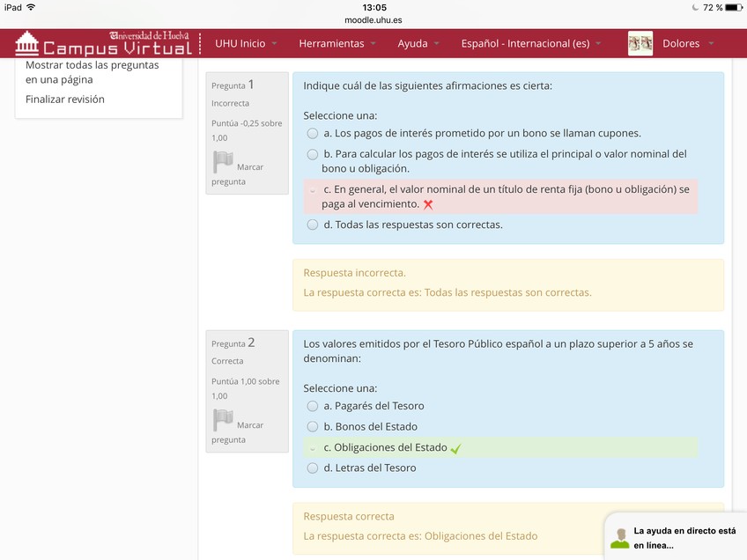Image resolution: width=747 pixels, height=560 pixels.
Task: Open La ayuda en directo está en línea widget
Action: (676, 537)
